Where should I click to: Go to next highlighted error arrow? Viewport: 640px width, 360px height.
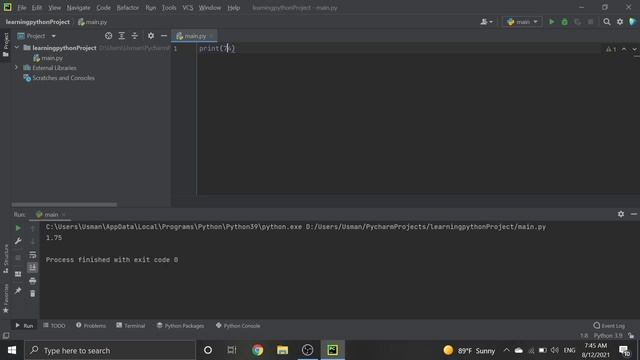(x=634, y=49)
